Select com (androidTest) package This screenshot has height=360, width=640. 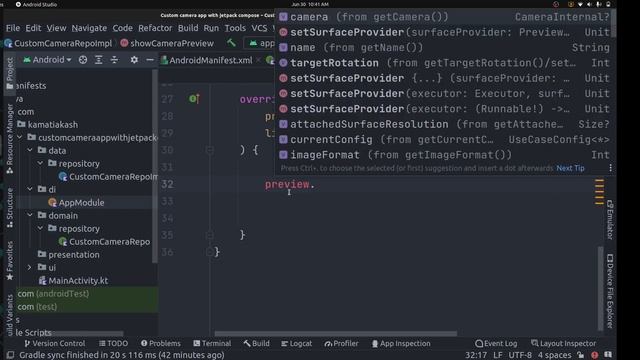tap(53, 294)
